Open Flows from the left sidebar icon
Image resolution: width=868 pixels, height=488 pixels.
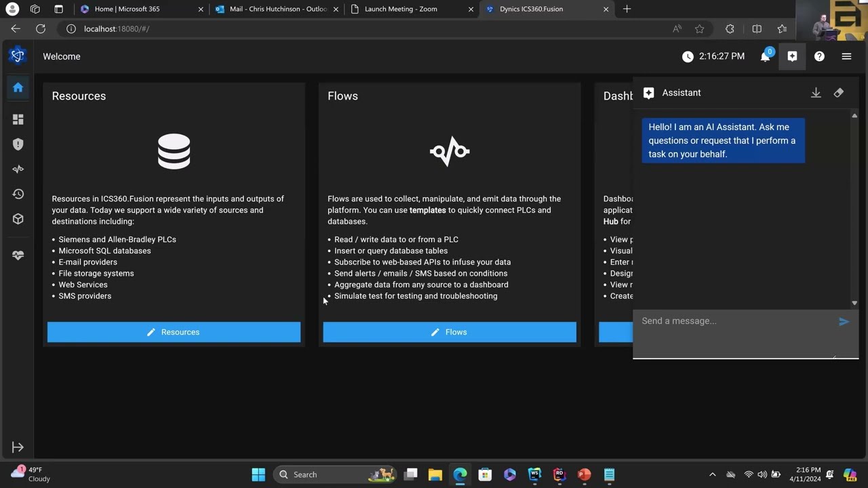[x=18, y=169]
